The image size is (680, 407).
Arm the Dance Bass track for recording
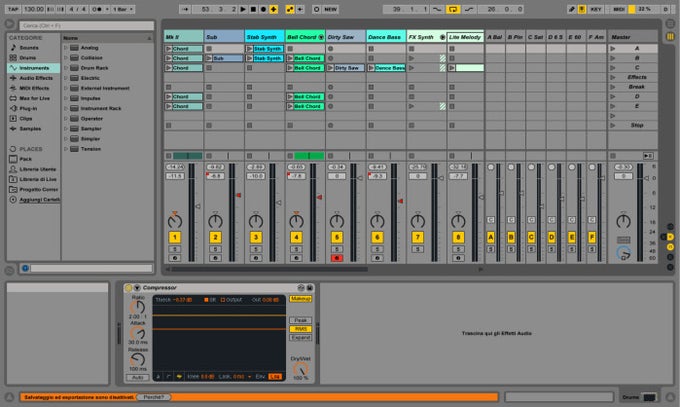point(377,258)
